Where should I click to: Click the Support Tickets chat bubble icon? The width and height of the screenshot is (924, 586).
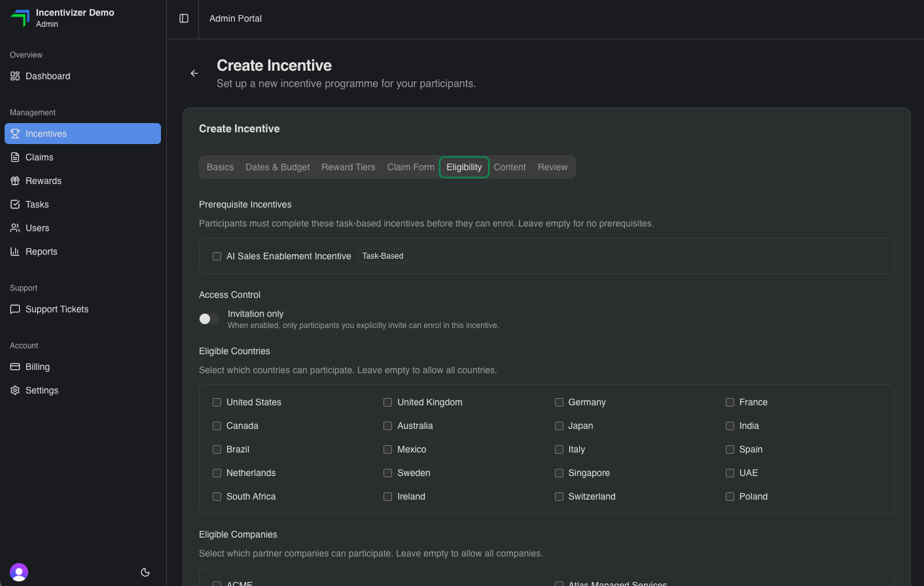pos(15,309)
